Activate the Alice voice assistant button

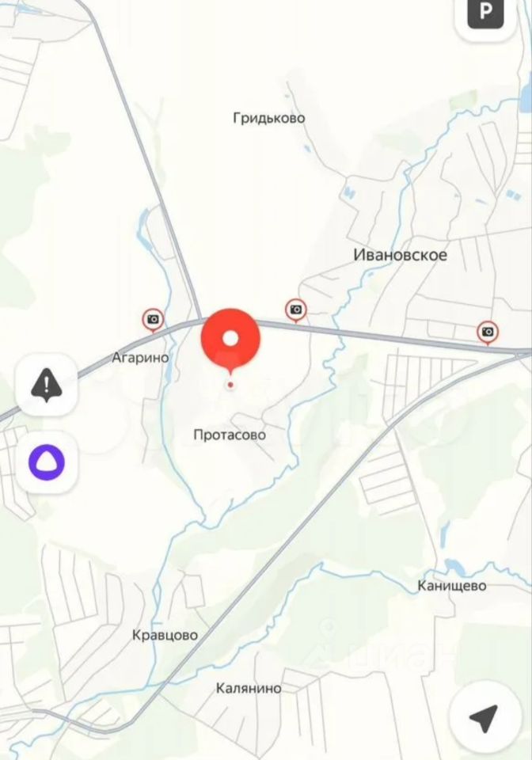(47, 462)
